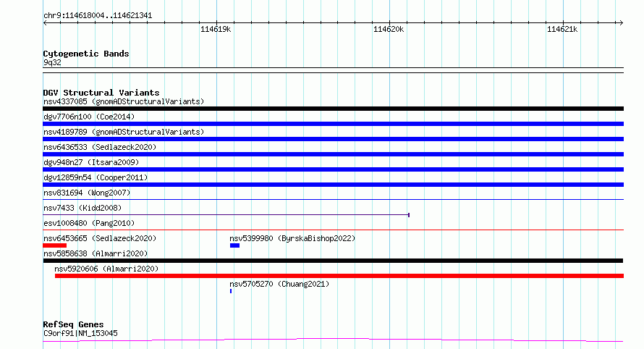Select variant esv1008480 (Pang2010) label

[x=89, y=223]
